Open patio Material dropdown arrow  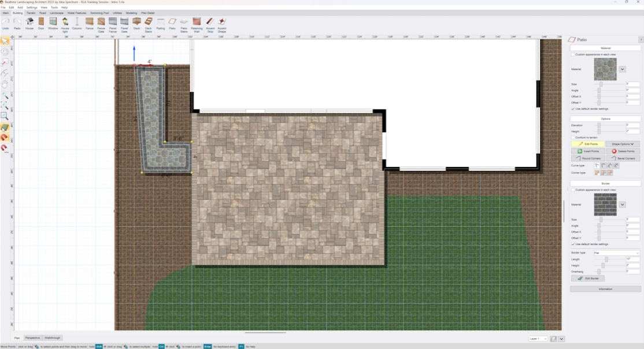pos(623,69)
